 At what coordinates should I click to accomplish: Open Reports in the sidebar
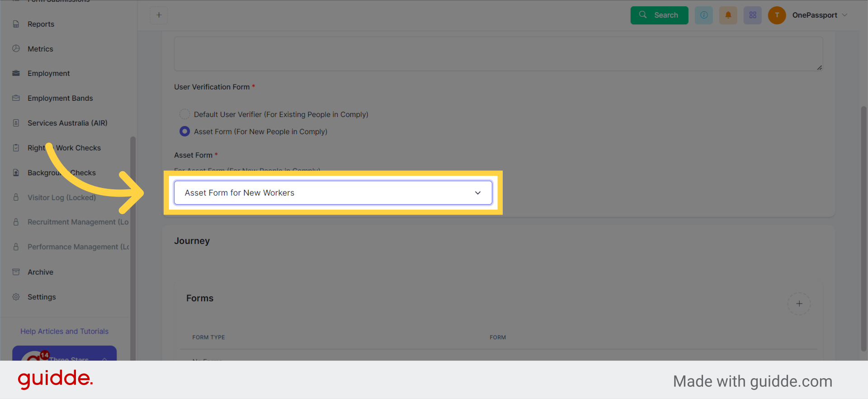(41, 24)
